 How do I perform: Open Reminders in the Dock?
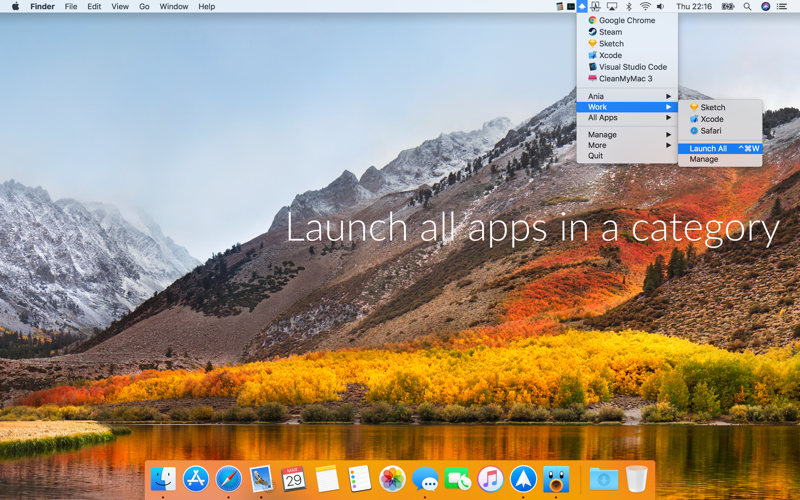[x=359, y=479]
